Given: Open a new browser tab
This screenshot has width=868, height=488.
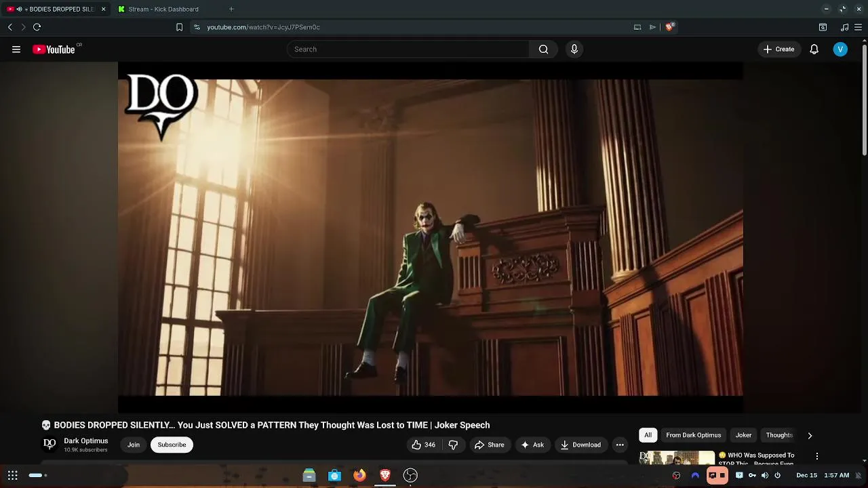Looking at the screenshot, I should click(x=231, y=9).
